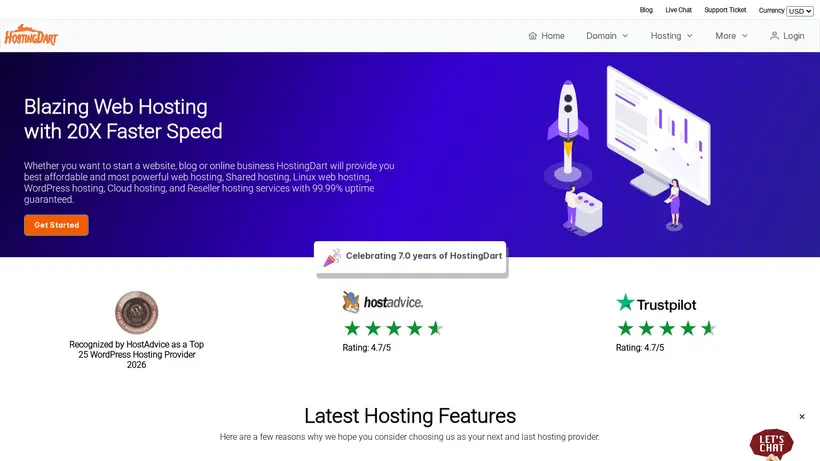Image resolution: width=820 pixels, height=461 pixels.
Task: Click hostadvice star rating row
Action: pos(393,329)
